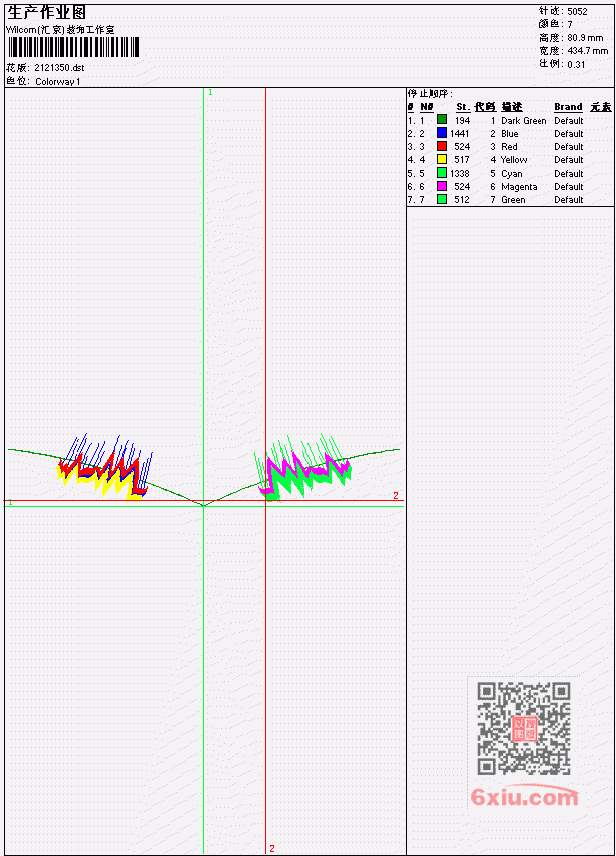Screen dimensions: 616x856
Task: Click the 'Dark Green' color name
Action: [x=524, y=121]
